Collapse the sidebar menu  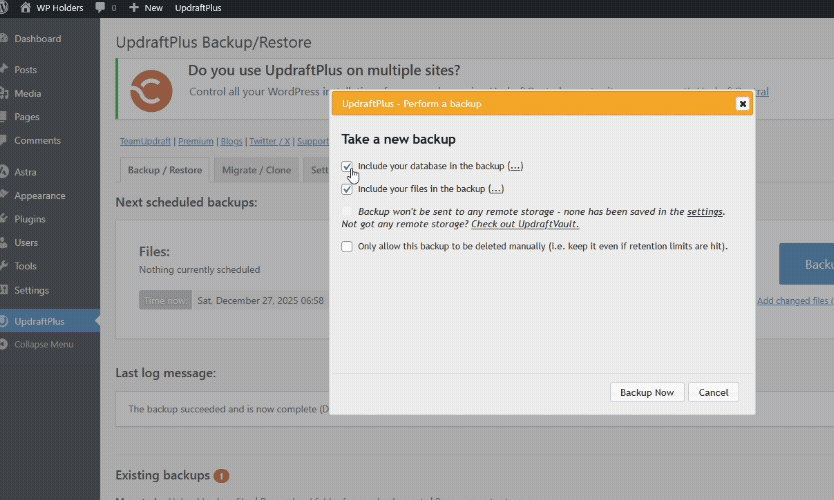click(x=44, y=345)
